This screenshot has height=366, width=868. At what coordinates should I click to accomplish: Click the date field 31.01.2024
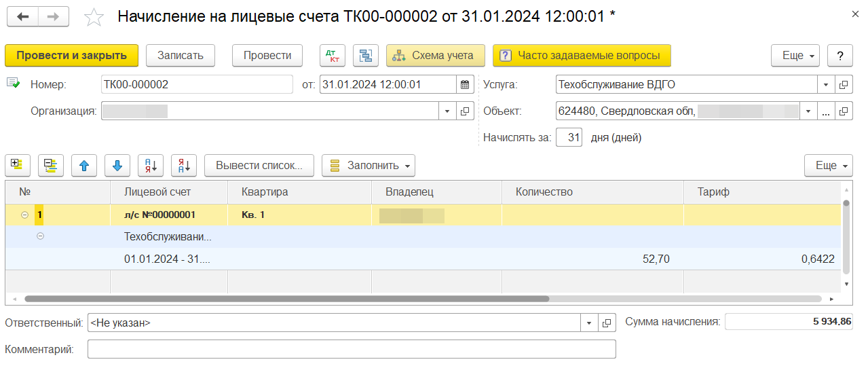(x=389, y=85)
